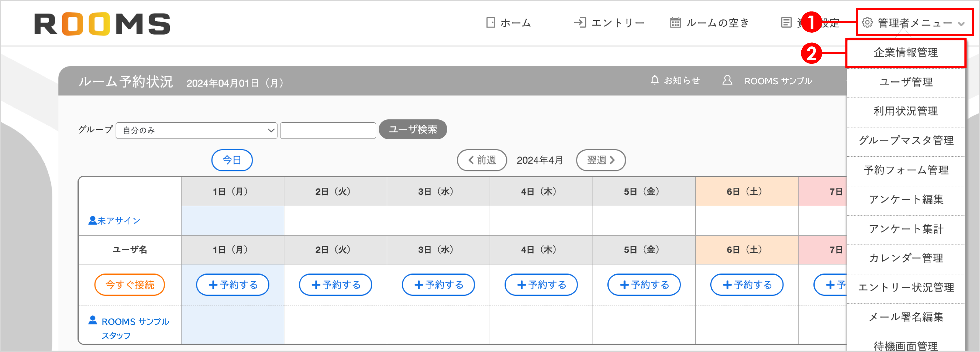Click the エントリー arrow icon
Image resolution: width=980 pixels, height=352 pixels.
click(580, 23)
